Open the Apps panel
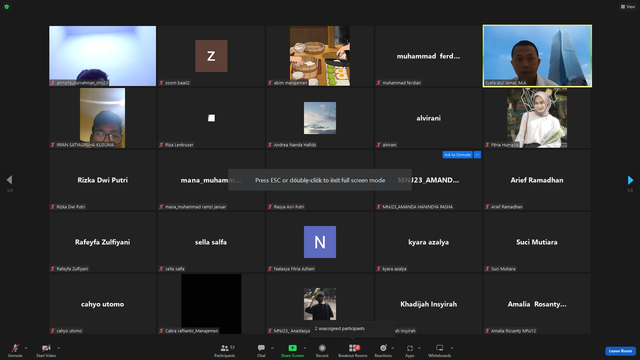 (x=410, y=350)
